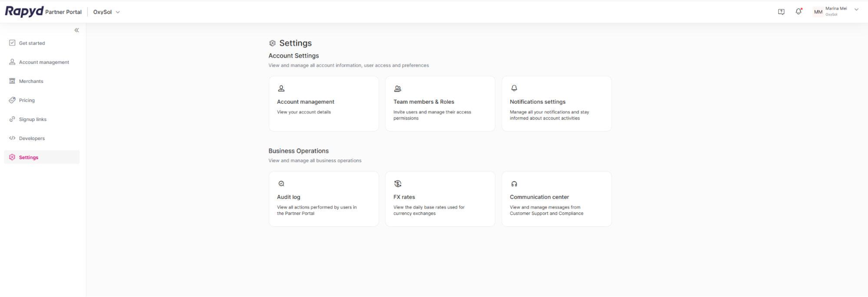
Task: Click the Rapyd logo
Action: point(24,11)
